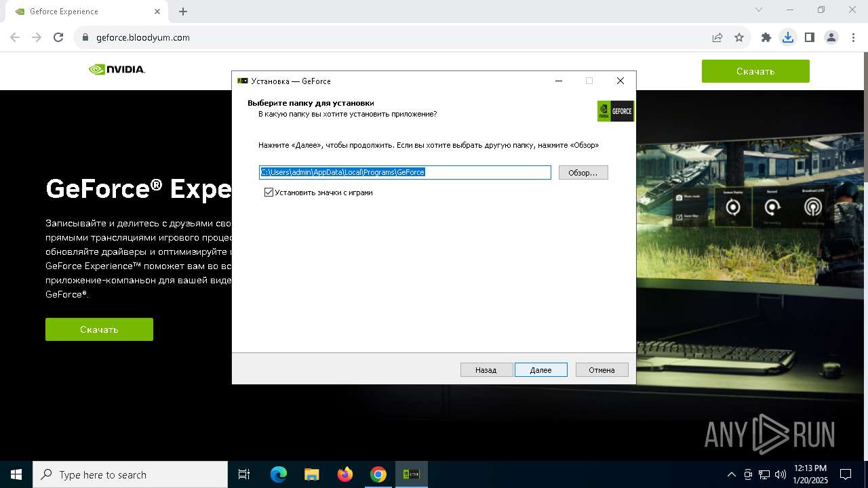Click the network icon in system tray

(764, 474)
